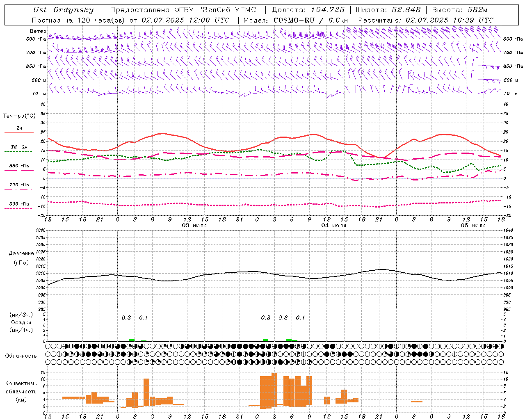525x420 pixels.
Task: Click the '05 июля' date label
Action: (x=473, y=226)
